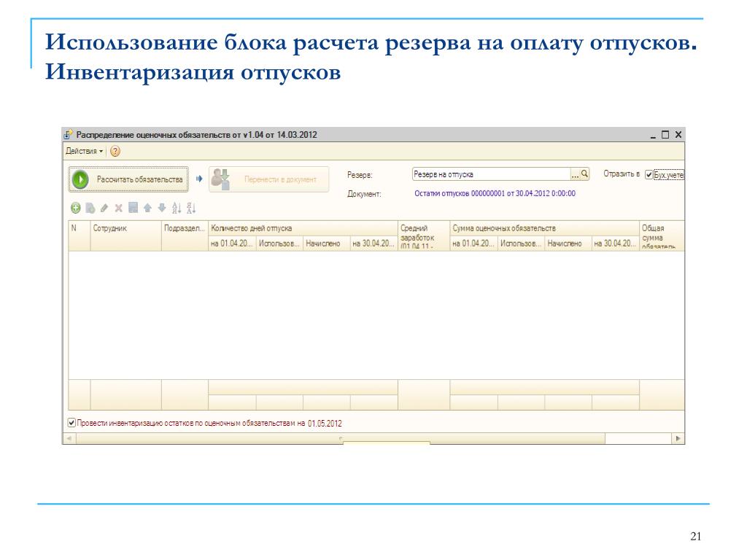Sort ascending with the А-Я icon
747x560 pixels.
coord(177,208)
